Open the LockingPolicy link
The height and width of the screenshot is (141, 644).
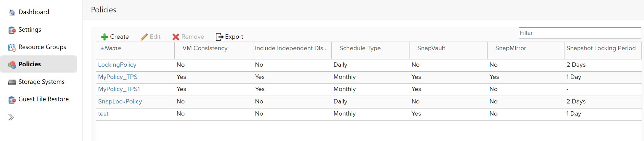point(117,65)
